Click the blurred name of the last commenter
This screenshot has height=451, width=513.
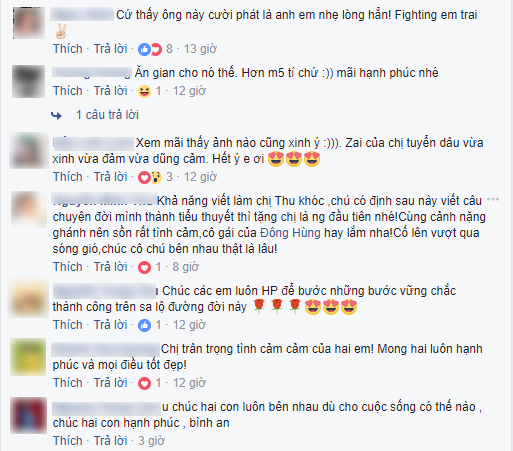point(107,409)
